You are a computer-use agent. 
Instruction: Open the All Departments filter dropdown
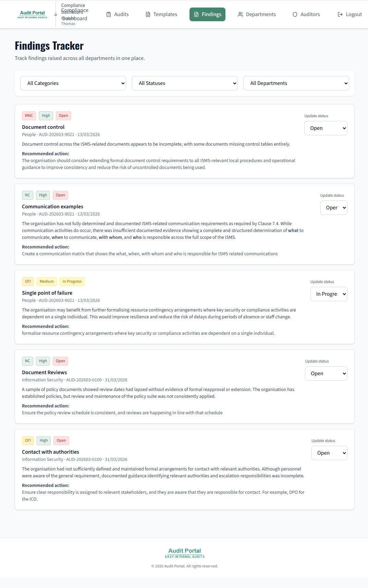[x=296, y=83]
